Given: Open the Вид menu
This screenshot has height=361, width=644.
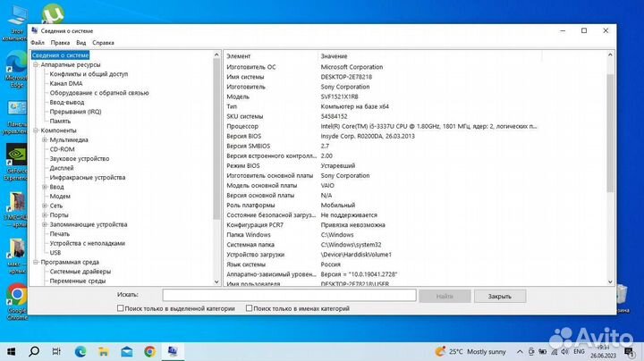Looking at the screenshot, I should [x=80, y=43].
